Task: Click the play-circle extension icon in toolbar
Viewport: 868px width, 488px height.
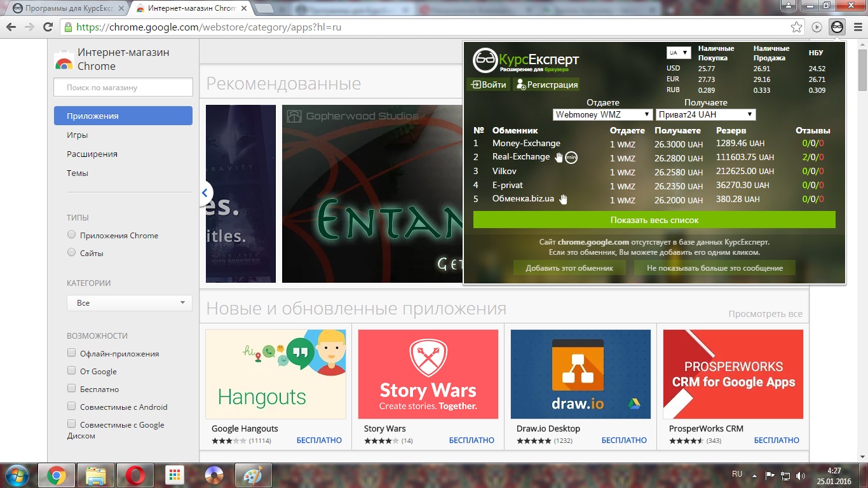Action: pos(817,27)
